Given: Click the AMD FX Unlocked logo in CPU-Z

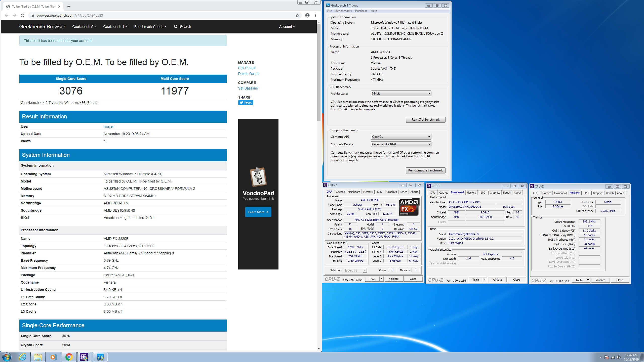Looking at the screenshot, I should click(409, 207).
